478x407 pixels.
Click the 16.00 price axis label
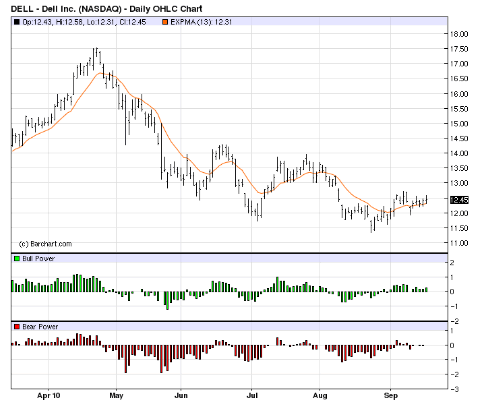[459, 94]
